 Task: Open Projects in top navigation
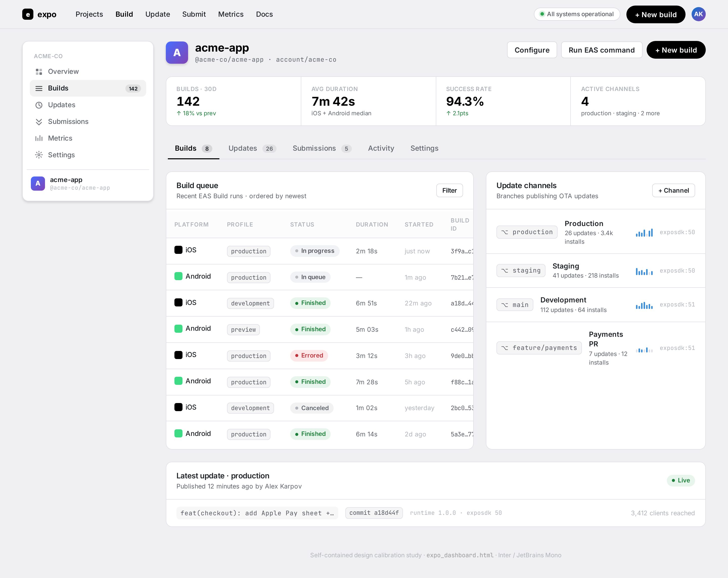coord(89,14)
